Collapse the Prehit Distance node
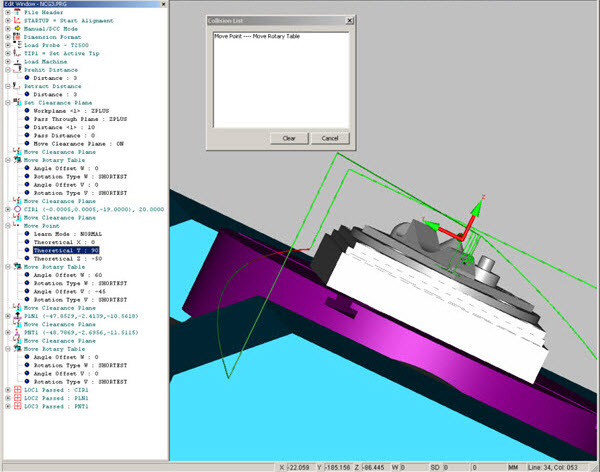The width and height of the screenshot is (600, 472). 7,71
